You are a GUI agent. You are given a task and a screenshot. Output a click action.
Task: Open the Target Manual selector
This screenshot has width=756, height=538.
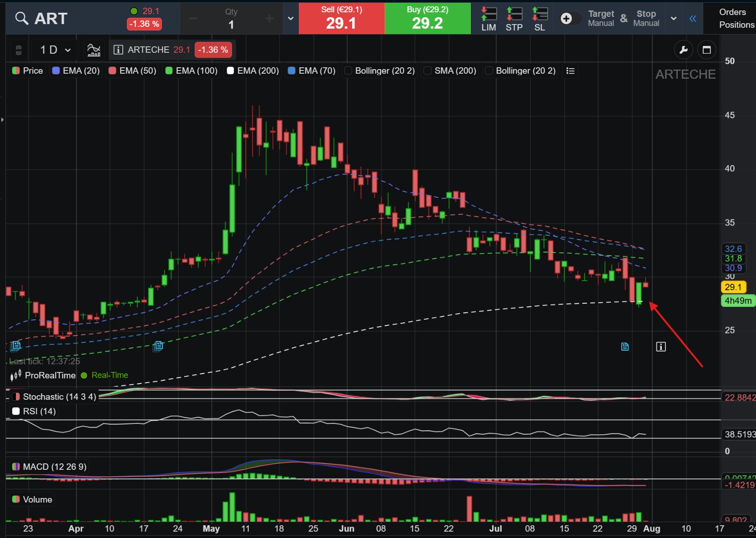coord(601,18)
